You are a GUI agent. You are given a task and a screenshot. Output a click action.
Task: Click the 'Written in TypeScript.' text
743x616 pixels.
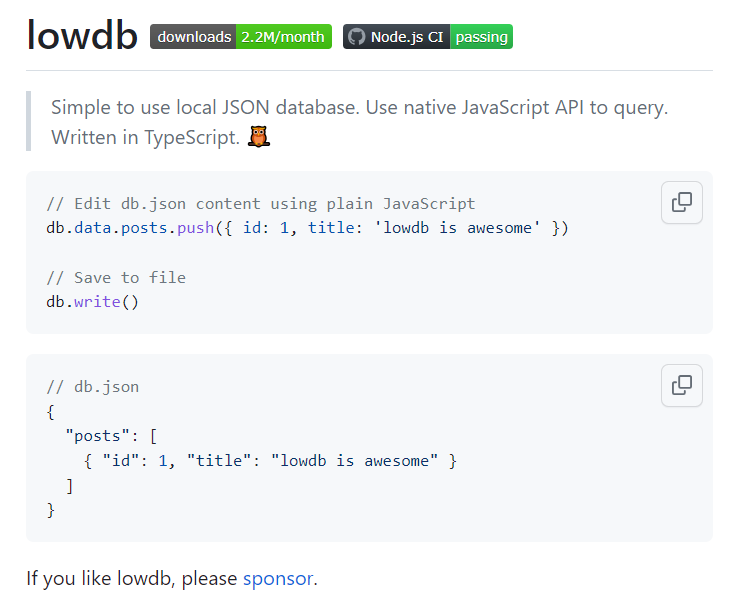(145, 137)
